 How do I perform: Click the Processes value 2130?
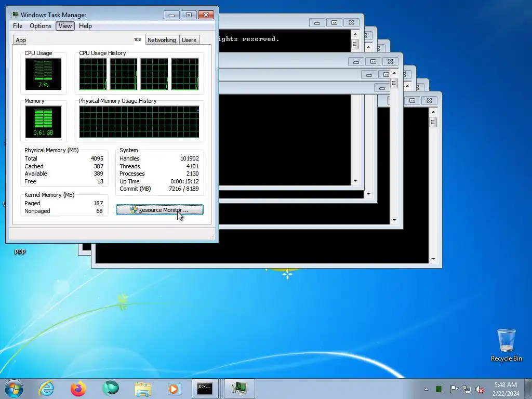192,174
